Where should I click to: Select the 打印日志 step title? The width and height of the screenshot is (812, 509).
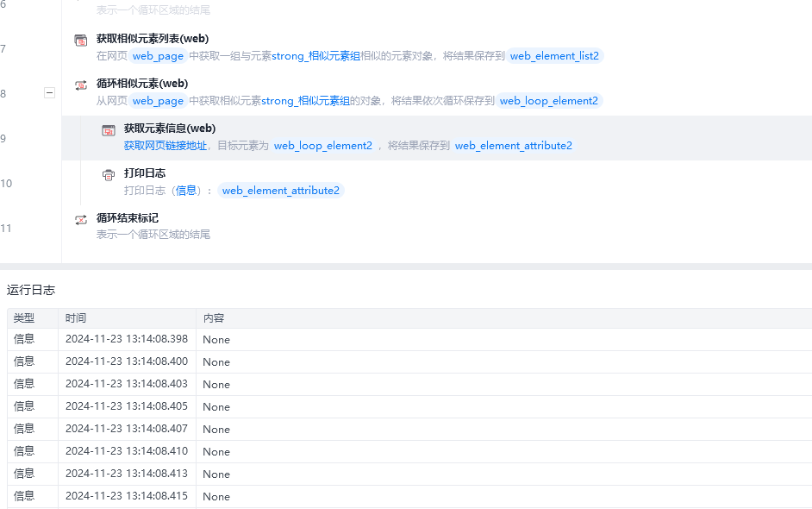click(x=145, y=173)
